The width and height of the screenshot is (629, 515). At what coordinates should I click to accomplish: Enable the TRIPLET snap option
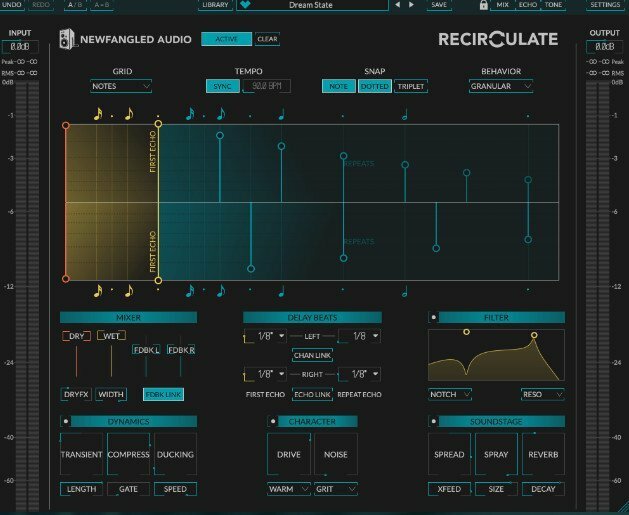click(x=411, y=86)
